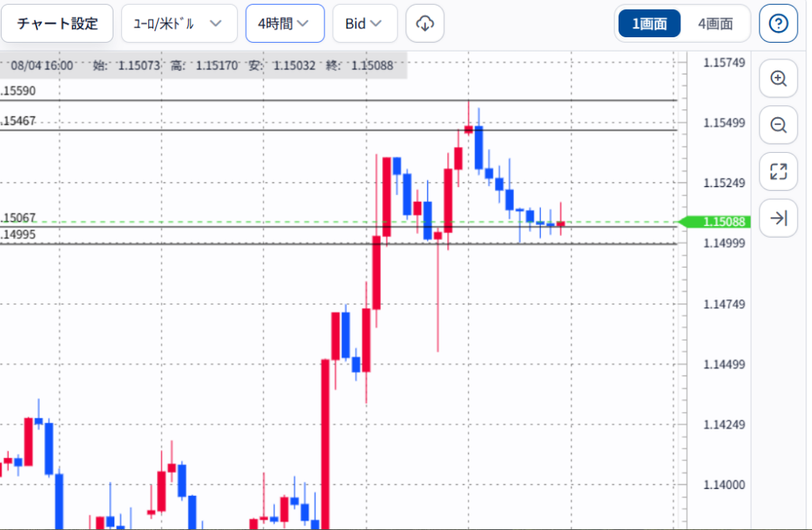Open the ユーロ/米ドル currency pair dropdown
This screenshot has width=812, height=530.
point(179,23)
